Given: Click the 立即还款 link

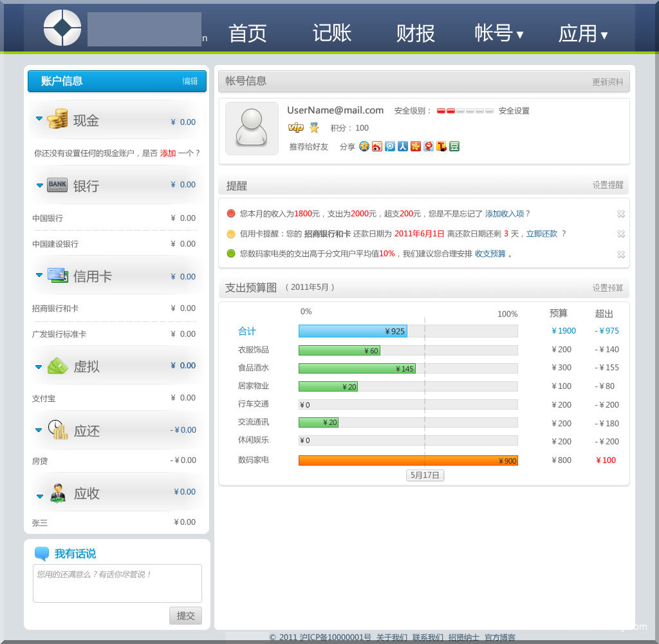Looking at the screenshot, I should coord(541,234).
